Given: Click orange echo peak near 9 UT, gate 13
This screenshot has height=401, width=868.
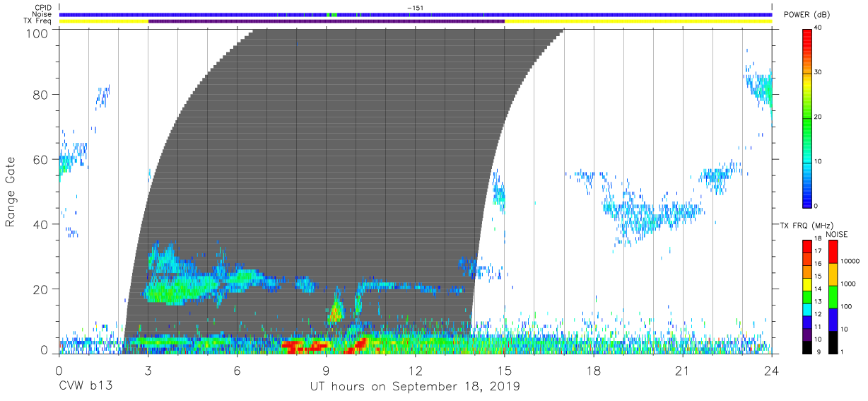Looking at the screenshot, I should pos(335,310).
